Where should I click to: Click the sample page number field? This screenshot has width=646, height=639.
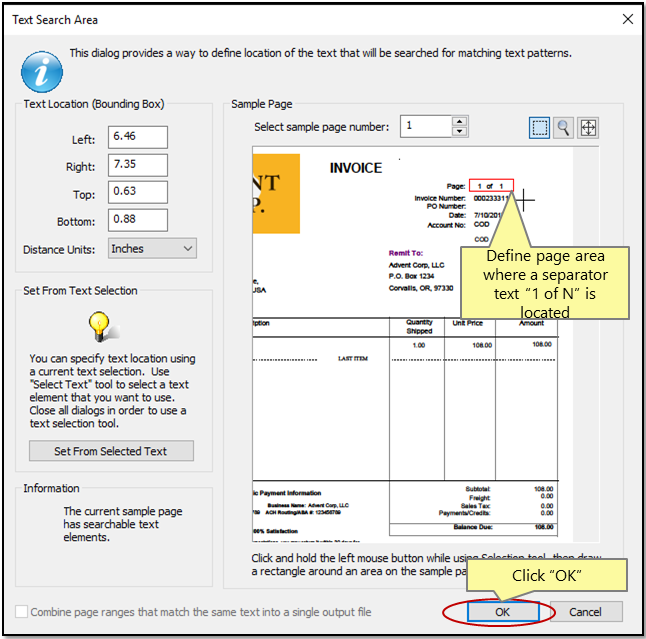[x=426, y=126]
